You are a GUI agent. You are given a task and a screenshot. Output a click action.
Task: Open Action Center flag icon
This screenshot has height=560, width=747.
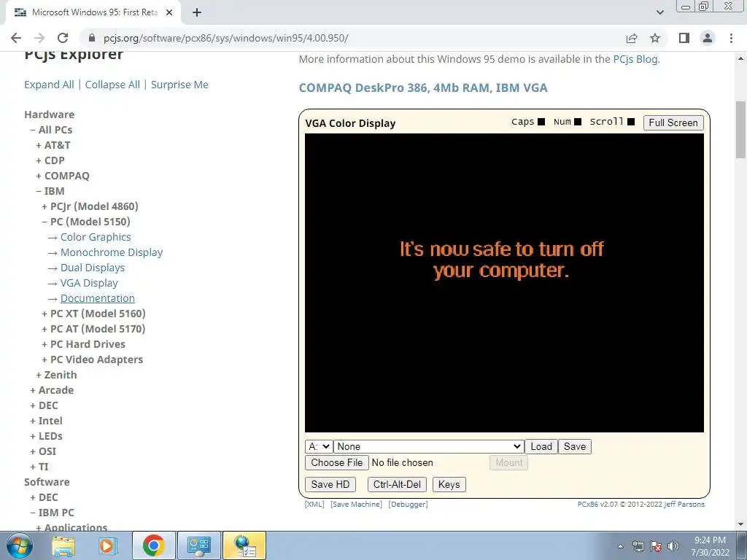(656, 546)
